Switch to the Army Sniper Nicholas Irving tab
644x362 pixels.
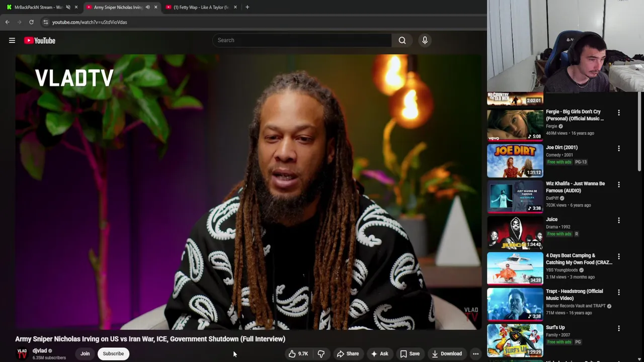tap(118, 7)
